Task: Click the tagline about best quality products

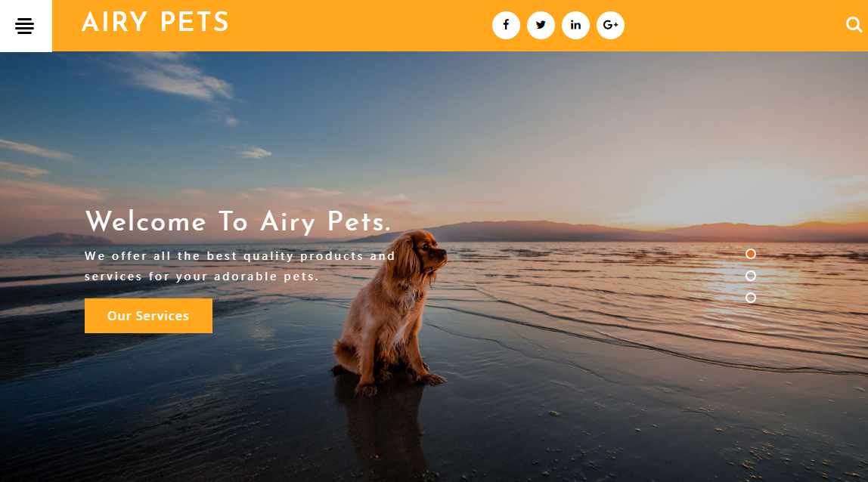Action: tap(240, 266)
